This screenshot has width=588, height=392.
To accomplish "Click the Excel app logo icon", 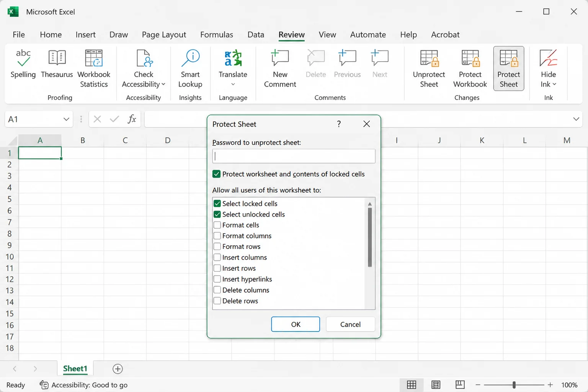I will (x=13, y=11).
